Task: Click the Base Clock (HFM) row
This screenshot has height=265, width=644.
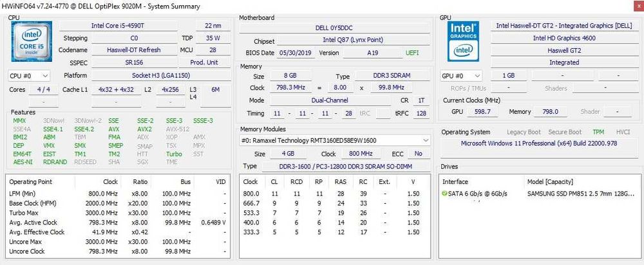Action: coord(118,203)
